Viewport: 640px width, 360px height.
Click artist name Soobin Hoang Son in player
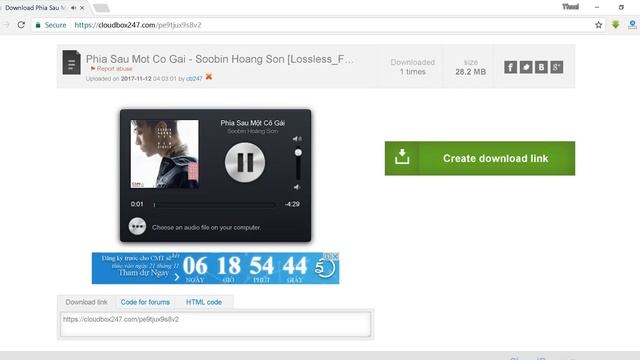click(253, 131)
